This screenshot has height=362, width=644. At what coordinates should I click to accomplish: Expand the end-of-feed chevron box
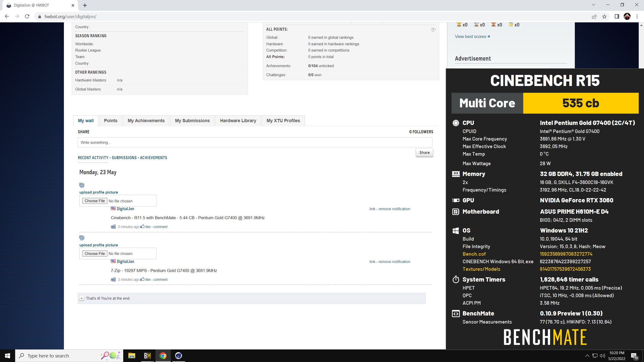82,298
